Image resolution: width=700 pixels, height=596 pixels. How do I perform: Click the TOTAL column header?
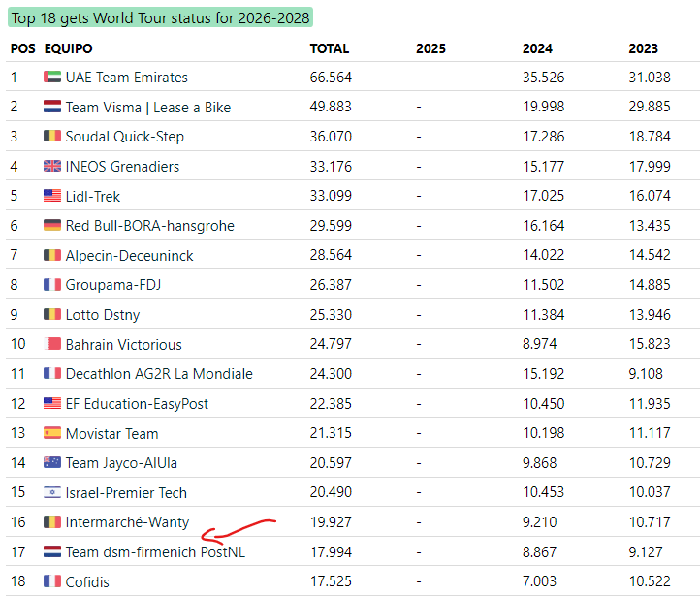coord(330,48)
